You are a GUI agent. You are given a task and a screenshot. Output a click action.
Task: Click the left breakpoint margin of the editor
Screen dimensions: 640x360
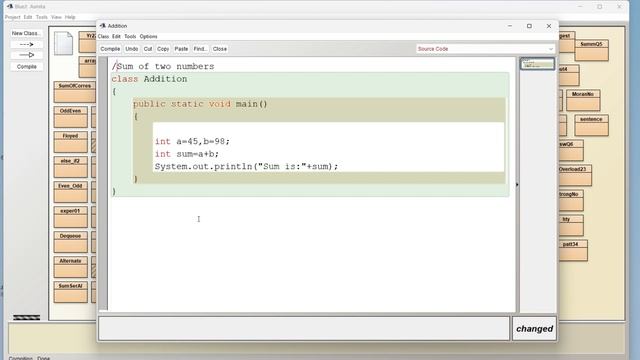point(103,184)
